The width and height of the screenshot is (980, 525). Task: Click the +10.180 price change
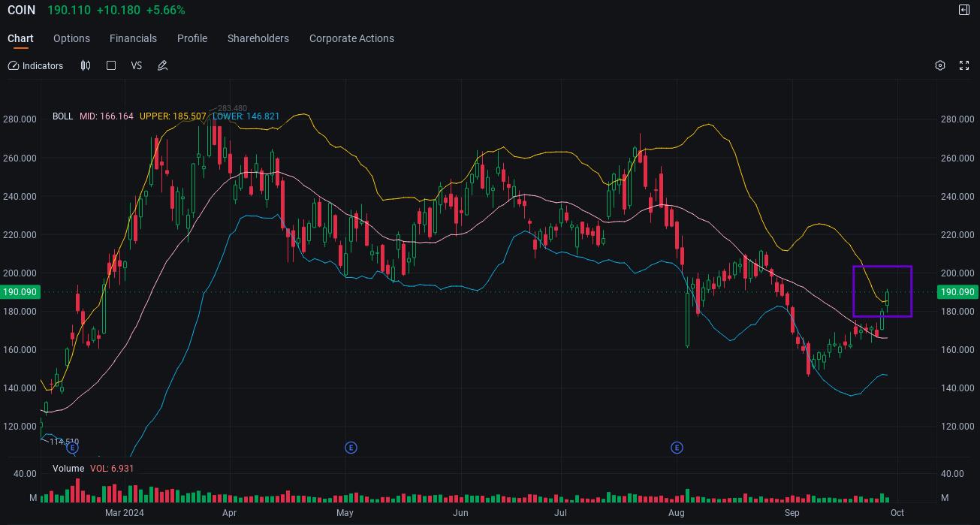[118, 11]
